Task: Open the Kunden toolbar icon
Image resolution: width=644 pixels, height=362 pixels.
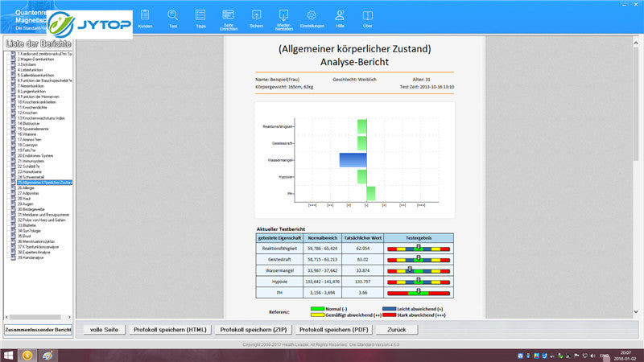Action: (145, 18)
